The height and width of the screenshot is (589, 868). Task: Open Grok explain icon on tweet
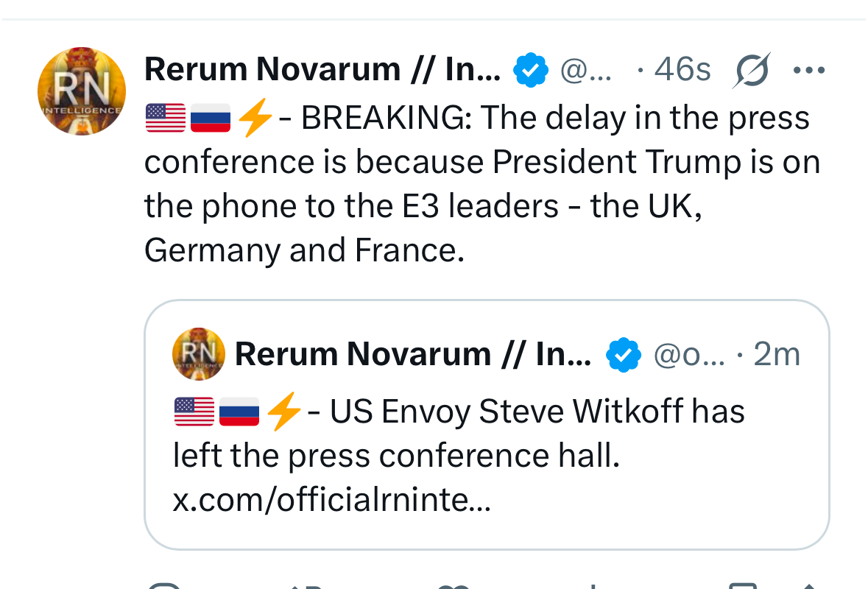pyautogui.click(x=752, y=71)
